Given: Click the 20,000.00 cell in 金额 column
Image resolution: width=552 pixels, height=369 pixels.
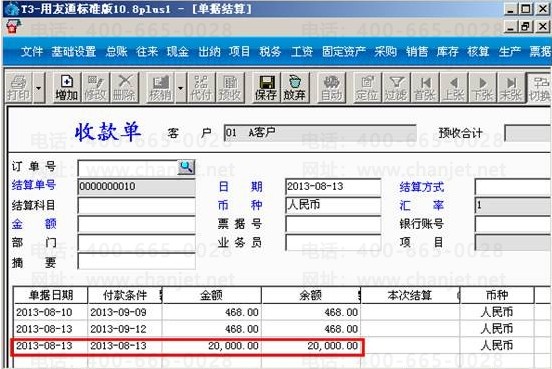Looking at the screenshot, I should 212,346.
